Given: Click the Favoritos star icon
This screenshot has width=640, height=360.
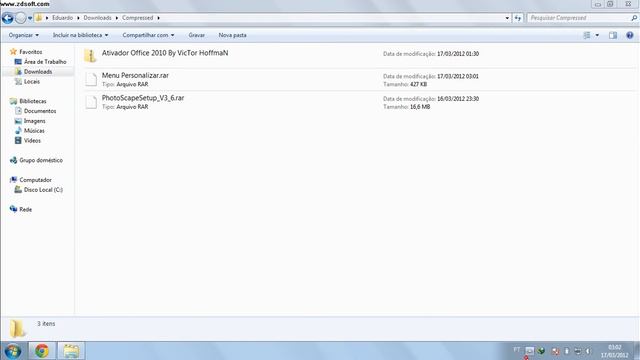Looking at the screenshot, I should (x=13, y=51).
